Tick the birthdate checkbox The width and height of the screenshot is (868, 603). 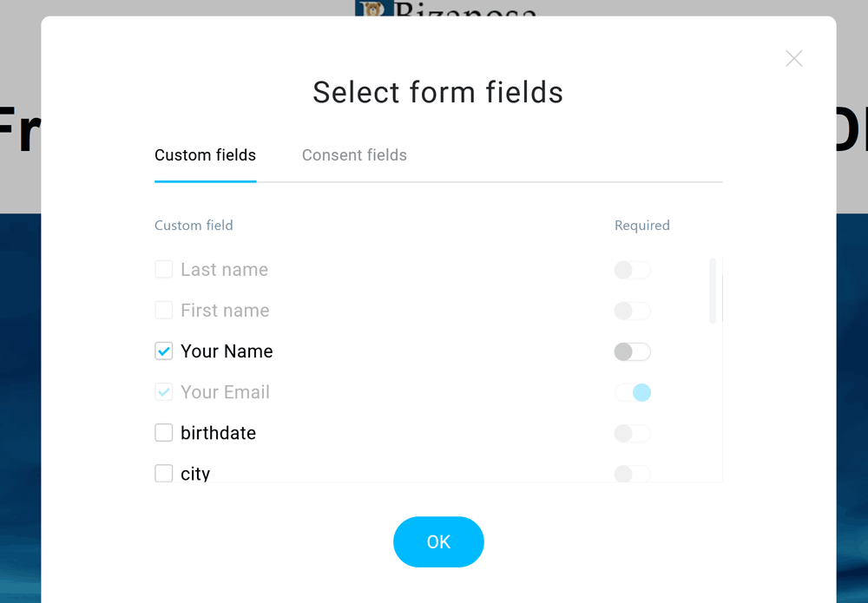[x=164, y=433]
